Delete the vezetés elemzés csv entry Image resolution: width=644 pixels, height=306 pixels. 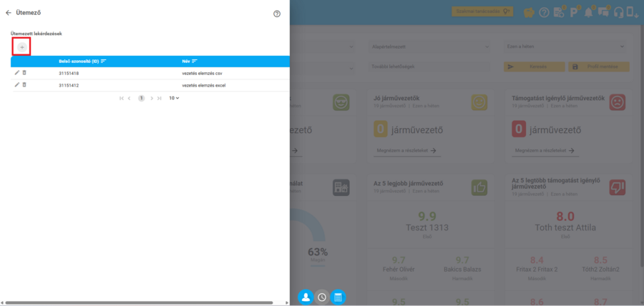(24, 73)
